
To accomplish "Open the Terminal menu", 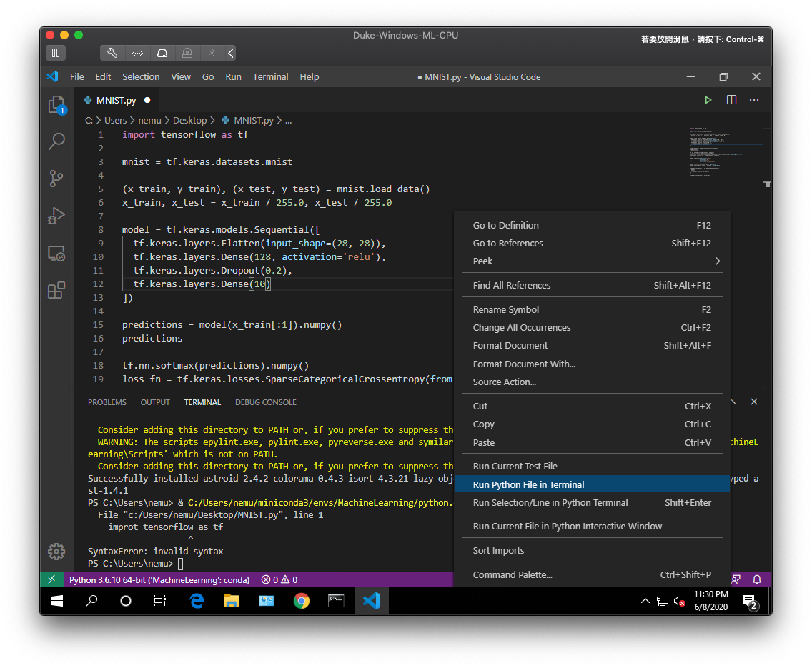I will pos(270,76).
